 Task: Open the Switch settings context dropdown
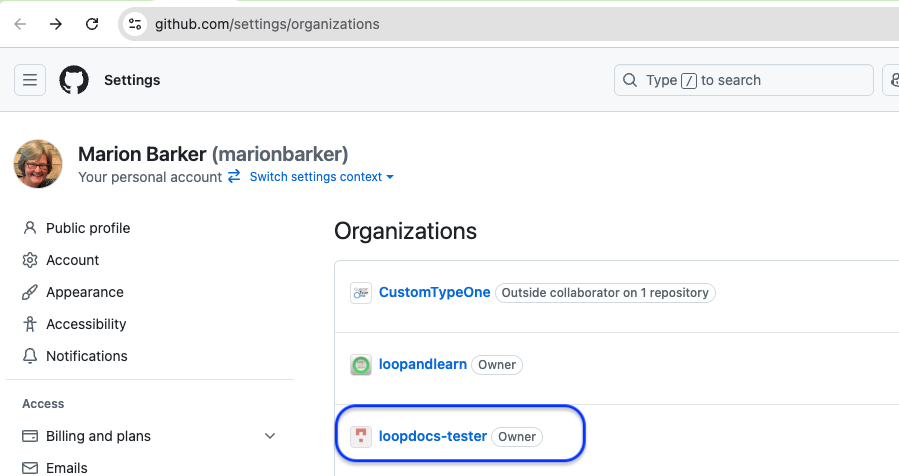320,177
